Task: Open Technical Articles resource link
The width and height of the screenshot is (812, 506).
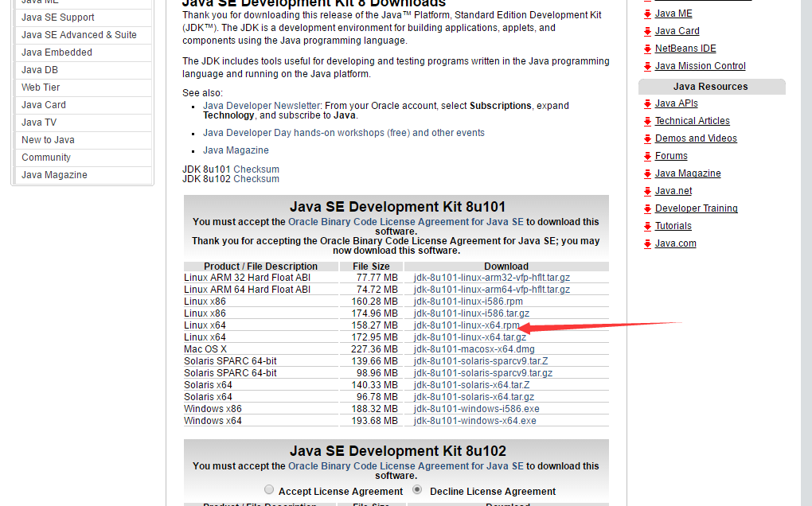Action: click(x=692, y=121)
